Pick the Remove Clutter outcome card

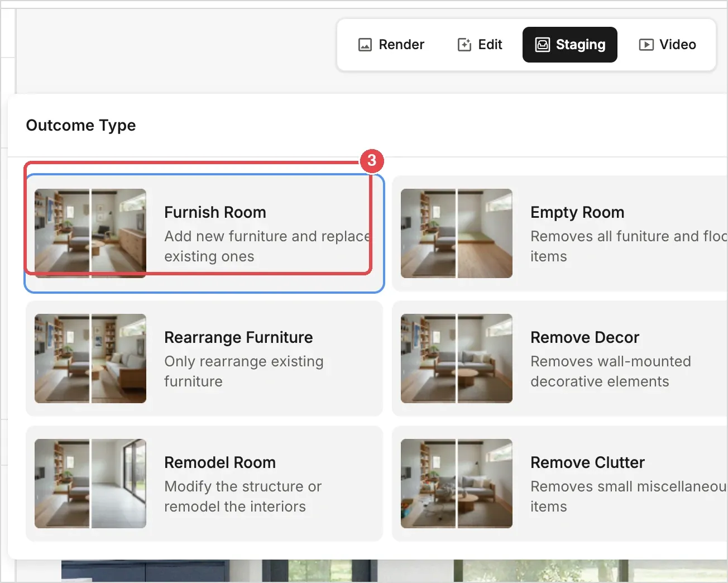pos(560,484)
